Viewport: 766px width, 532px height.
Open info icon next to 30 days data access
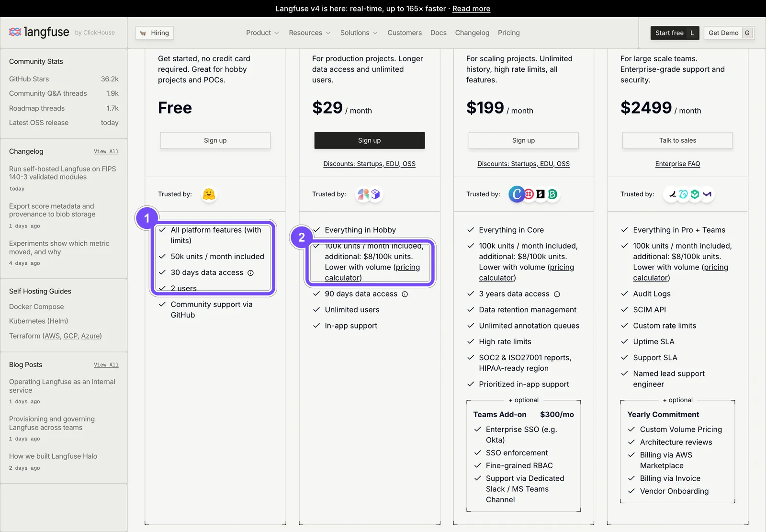coord(250,273)
